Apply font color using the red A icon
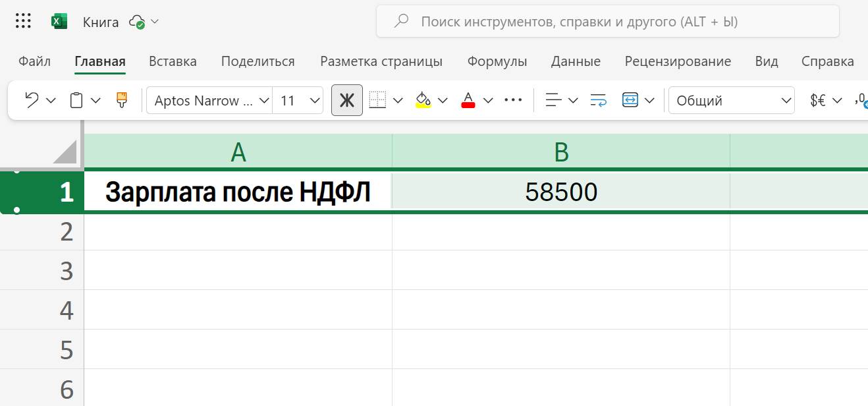This screenshot has height=406, width=868. click(468, 100)
